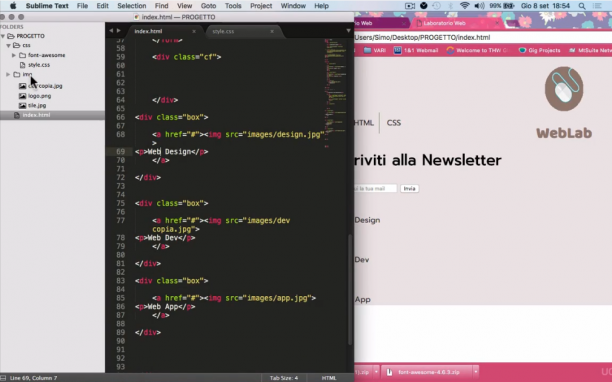Close the Laboratorio Web browser tab
Image resolution: width=612 pixels, height=382 pixels.
coord(497,23)
